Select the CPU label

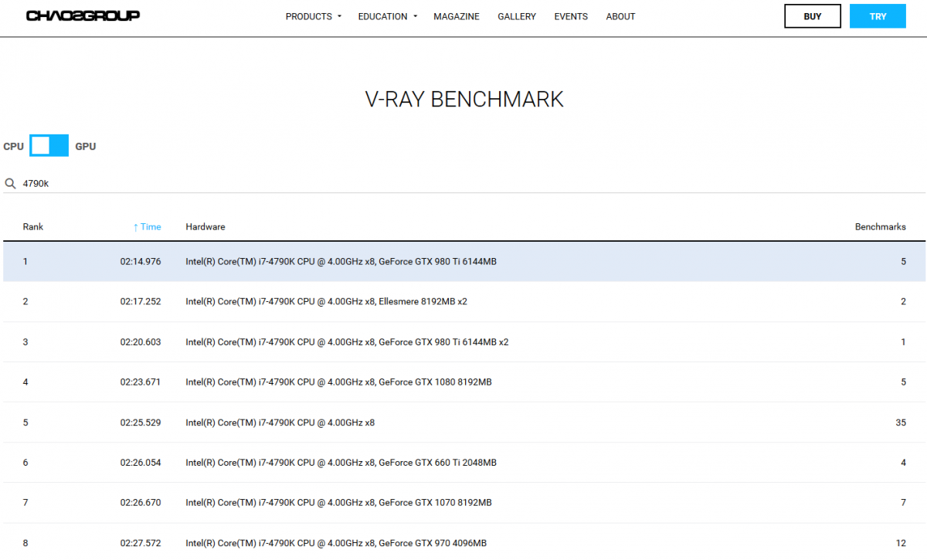tap(14, 146)
